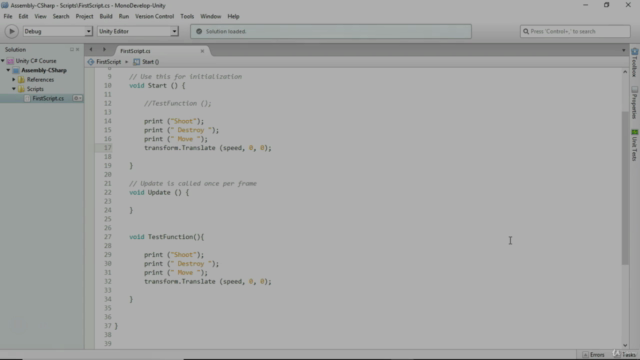Expand the References folder
Image resolution: width=640 pixels, height=360 pixels.
13,80
